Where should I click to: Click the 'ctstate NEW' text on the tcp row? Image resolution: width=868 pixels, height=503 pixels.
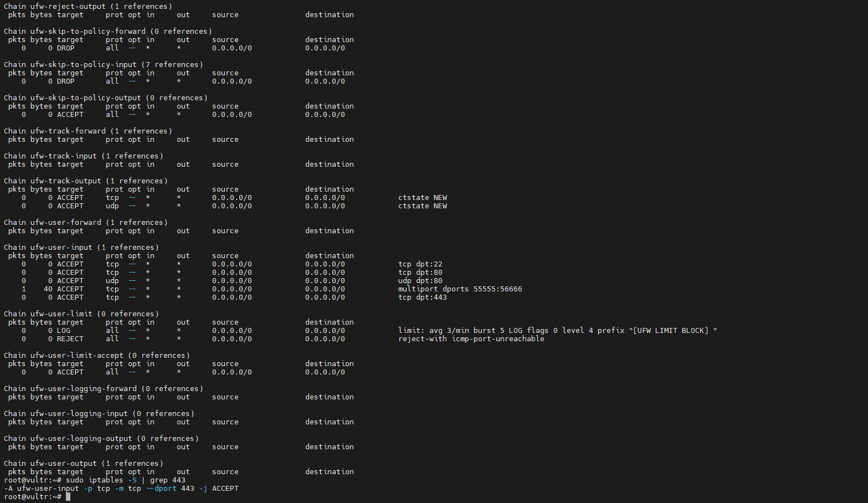pyautogui.click(x=423, y=198)
